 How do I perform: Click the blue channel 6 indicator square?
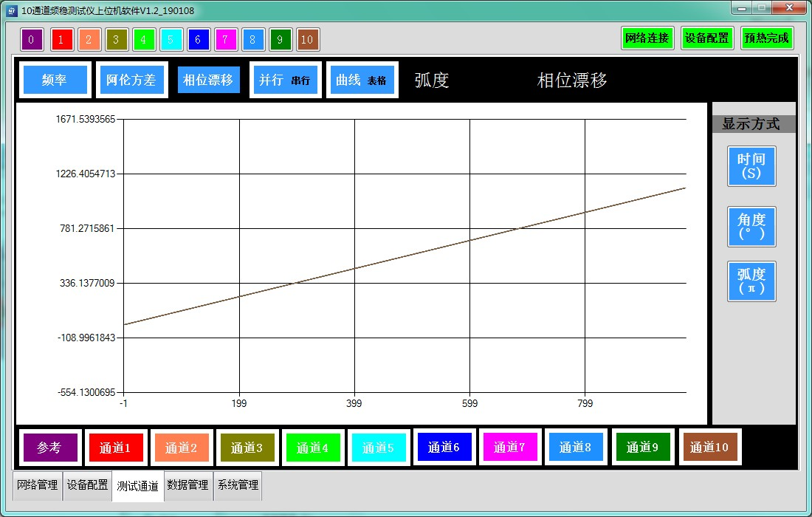(198, 40)
